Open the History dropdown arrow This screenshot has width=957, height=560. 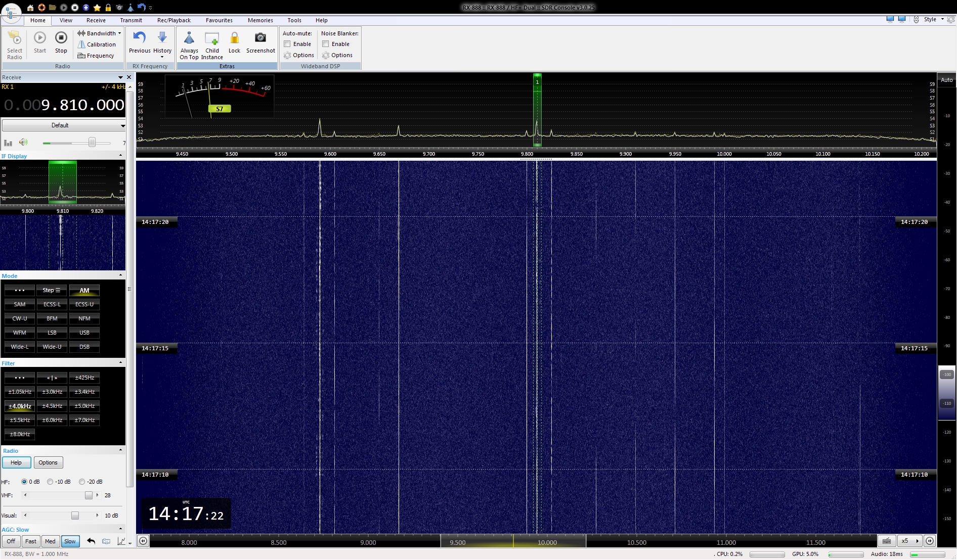pyautogui.click(x=162, y=57)
